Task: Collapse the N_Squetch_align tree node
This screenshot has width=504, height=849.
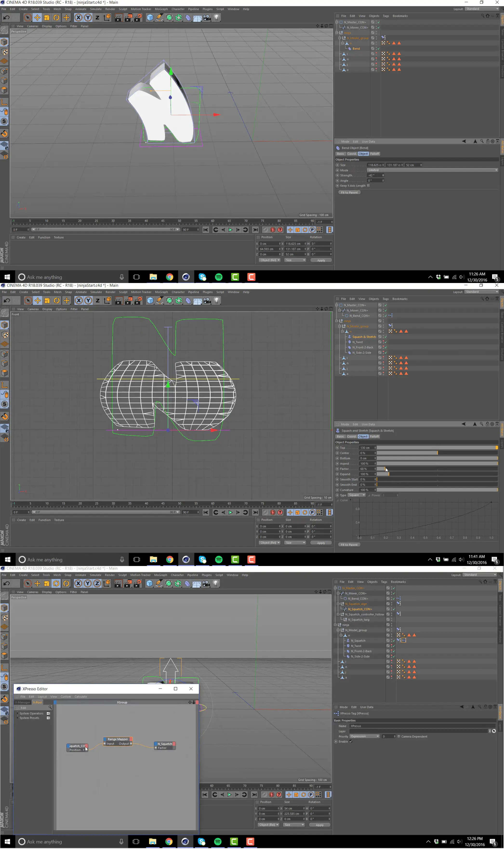Action: click(x=338, y=604)
